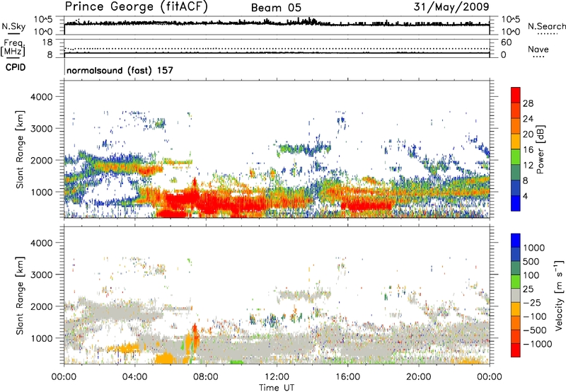The image size is (566, 392).
Task: Click the red bottom swatch of Velocity colorbar
Action: pyautogui.click(x=516, y=350)
